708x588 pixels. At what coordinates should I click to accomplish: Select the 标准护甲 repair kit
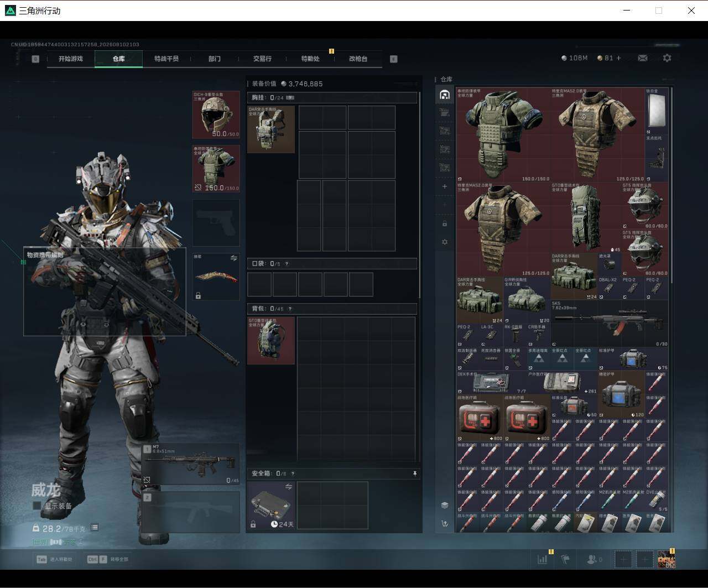coord(633,360)
